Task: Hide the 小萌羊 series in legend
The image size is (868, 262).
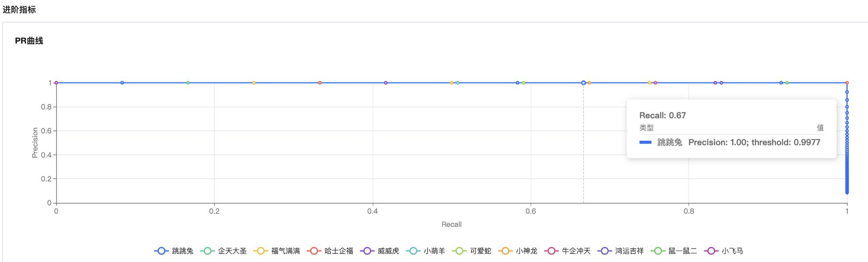Action: tap(425, 251)
